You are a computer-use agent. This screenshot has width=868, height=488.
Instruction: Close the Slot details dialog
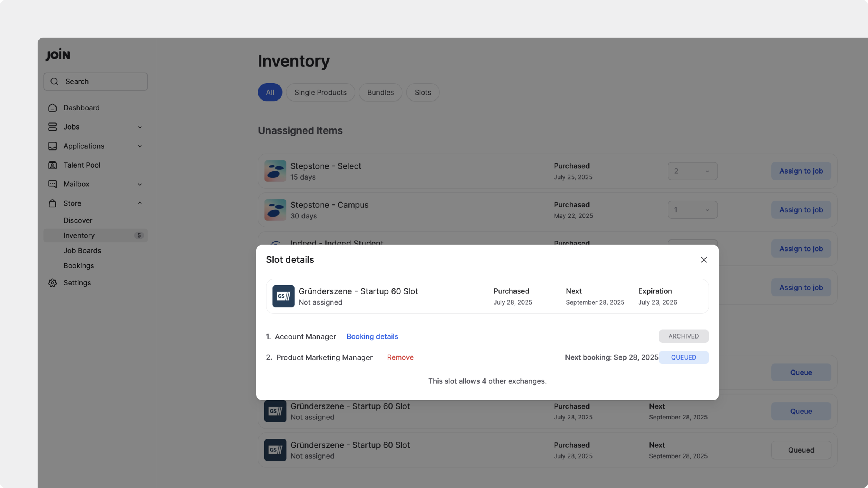pos(703,260)
